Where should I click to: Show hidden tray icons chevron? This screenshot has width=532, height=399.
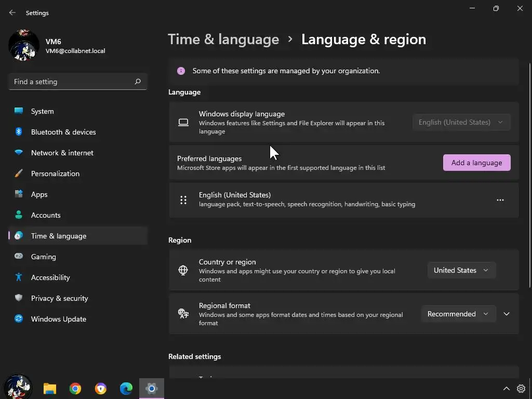pos(506,389)
